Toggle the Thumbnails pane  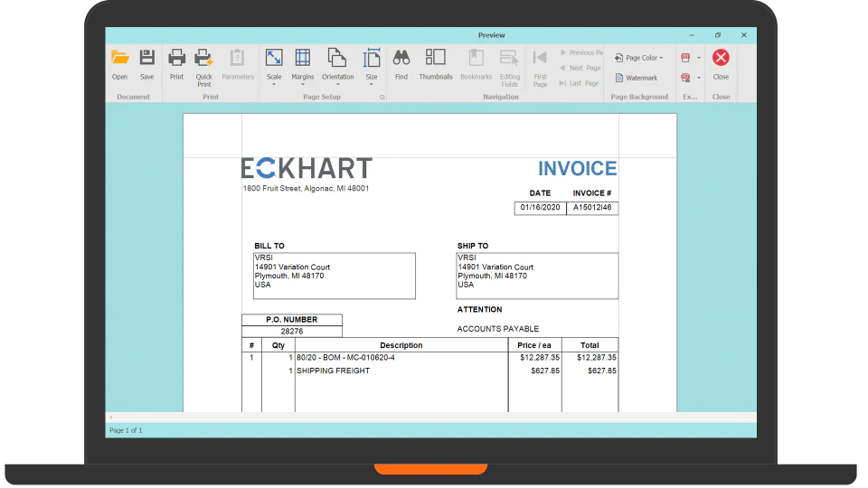click(x=436, y=64)
